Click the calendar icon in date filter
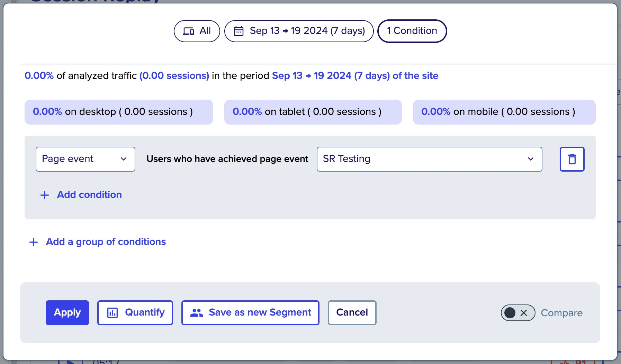This screenshot has height=364, width=621. 239,31
